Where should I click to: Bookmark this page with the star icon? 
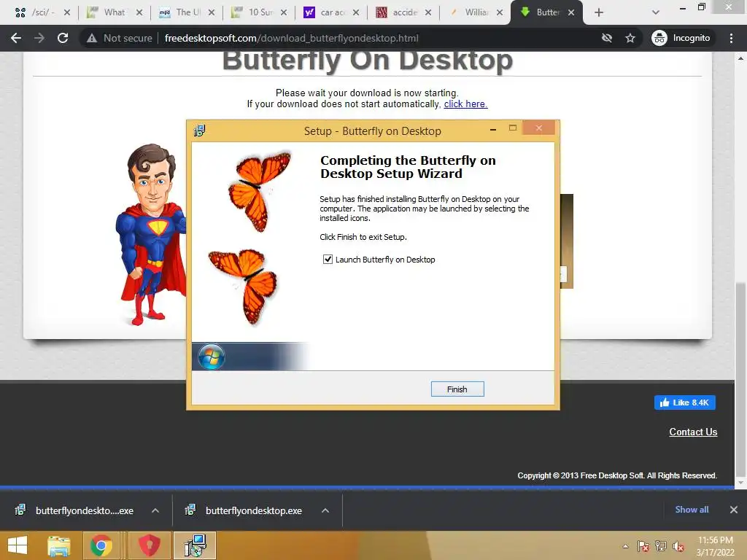click(x=630, y=38)
